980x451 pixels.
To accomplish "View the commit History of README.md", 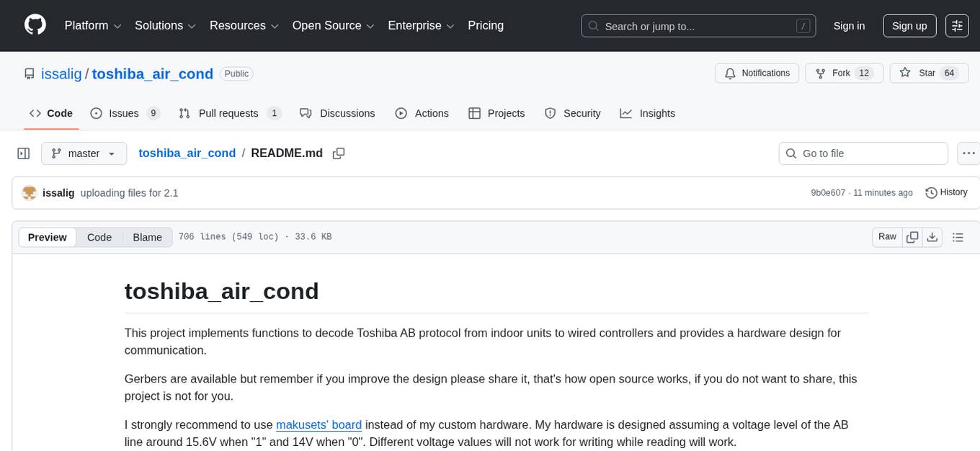I will (x=946, y=192).
